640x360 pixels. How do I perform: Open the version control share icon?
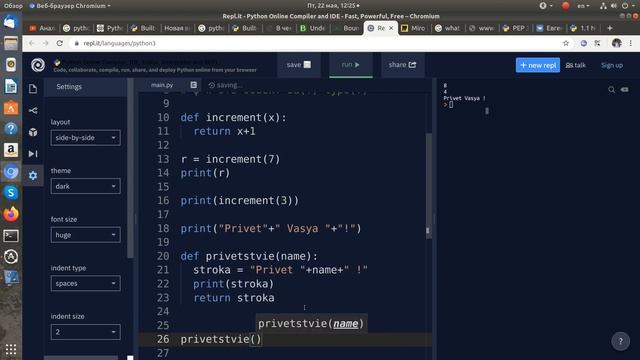(33, 111)
